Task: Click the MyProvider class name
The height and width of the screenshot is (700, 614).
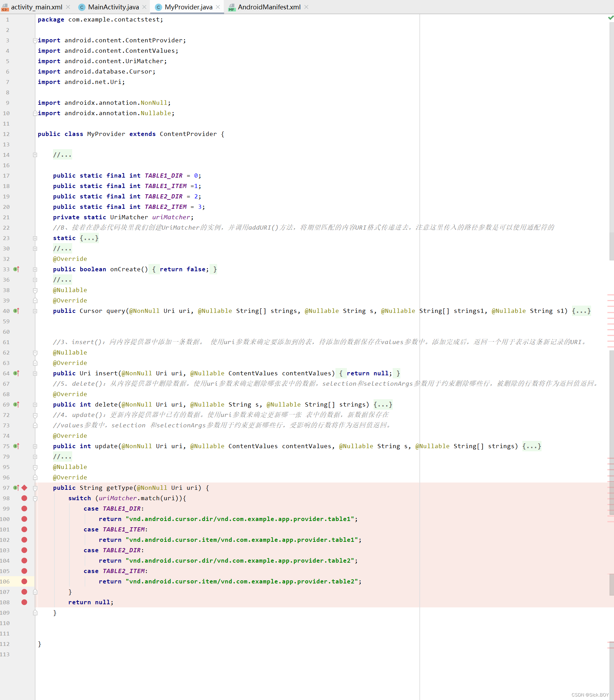Action: (x=106, y=134)
